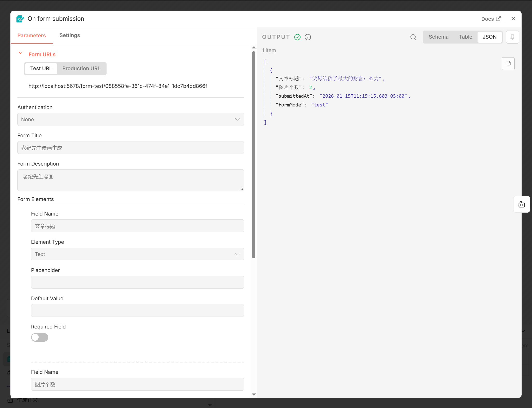Switch output view to Schema
This screenshot has width=532, height=408.
point(438,37)
